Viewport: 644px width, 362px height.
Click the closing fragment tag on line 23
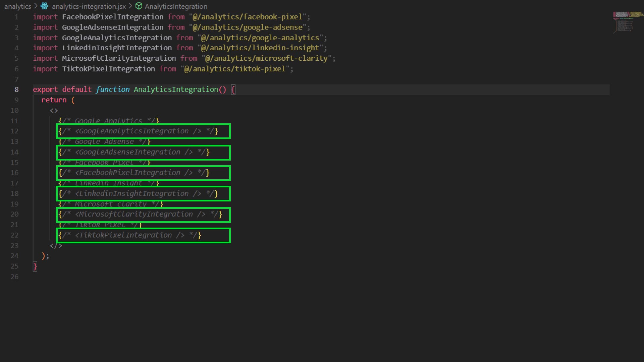click(x=55, y=245)
